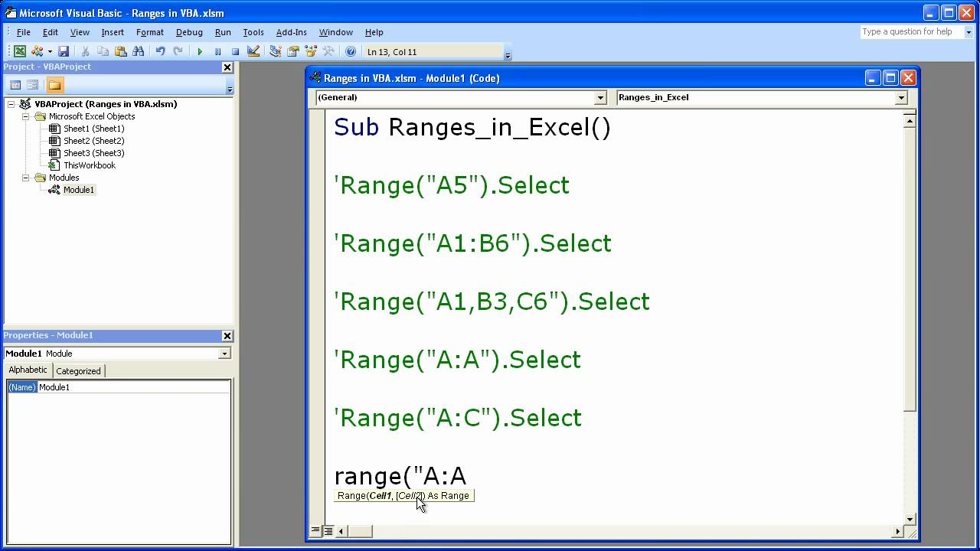
Task: Click the Reset stop icon
Action: coord(235,51)
